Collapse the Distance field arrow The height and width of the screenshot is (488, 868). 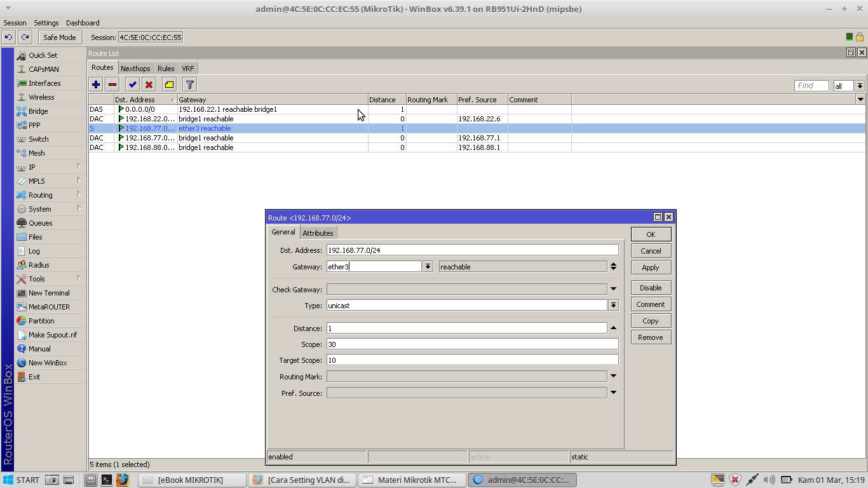(613, 329)
